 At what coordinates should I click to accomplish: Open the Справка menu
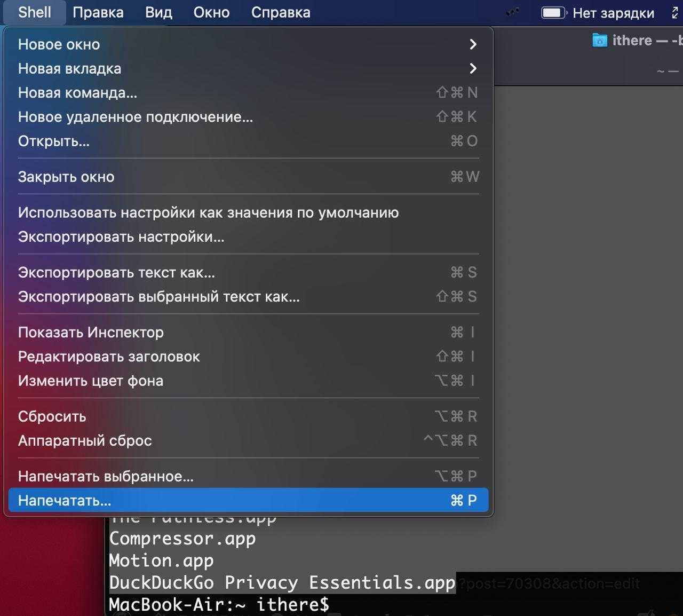[281, 12]
